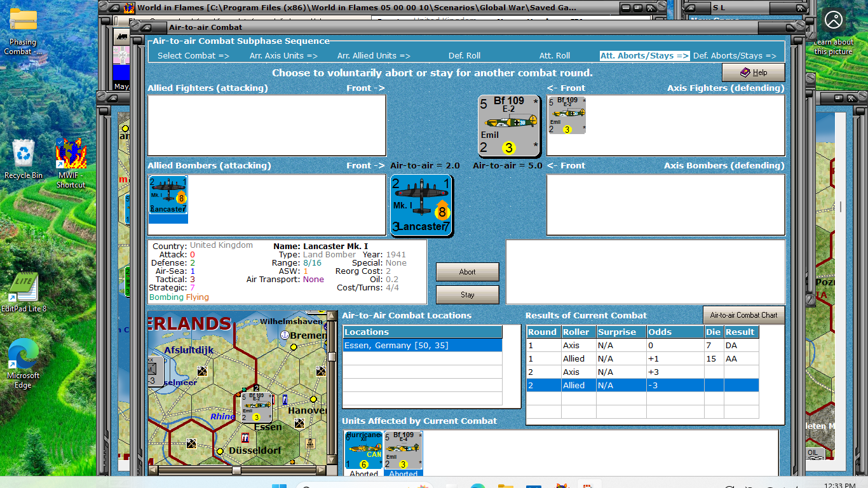Click Def. Roll subphase step
Image resolution: width=868 pixels, height=488 pixels.
coord(465,55)
